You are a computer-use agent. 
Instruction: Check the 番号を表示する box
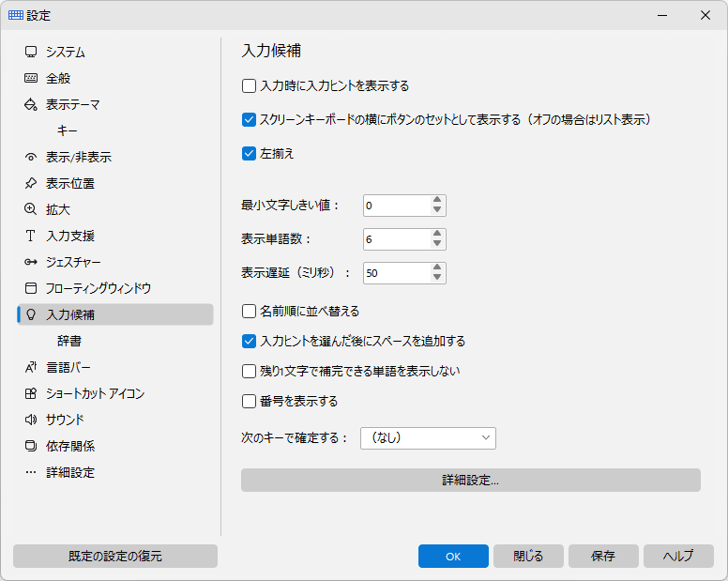click(x=249, y=402)
